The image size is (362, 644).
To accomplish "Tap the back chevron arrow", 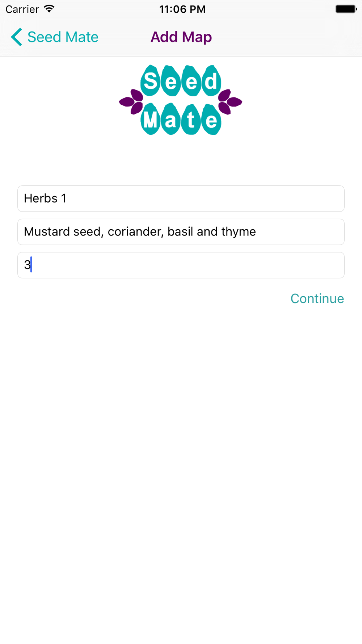I will [x=17, y=37].
